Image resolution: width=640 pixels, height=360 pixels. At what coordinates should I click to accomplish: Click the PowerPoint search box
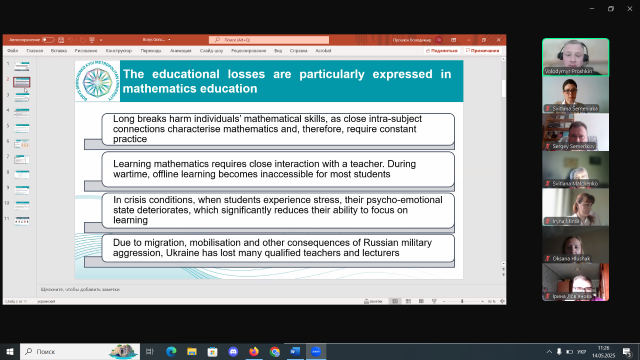pyautogui.click(x=269, y=40)
